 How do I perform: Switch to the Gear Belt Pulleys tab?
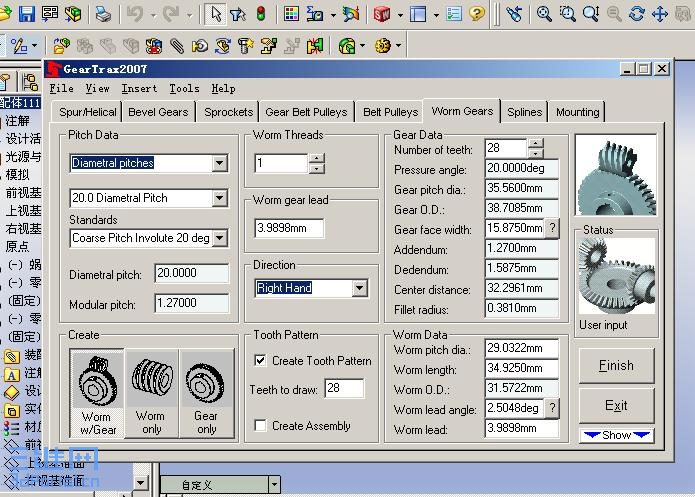coord(306,112)
